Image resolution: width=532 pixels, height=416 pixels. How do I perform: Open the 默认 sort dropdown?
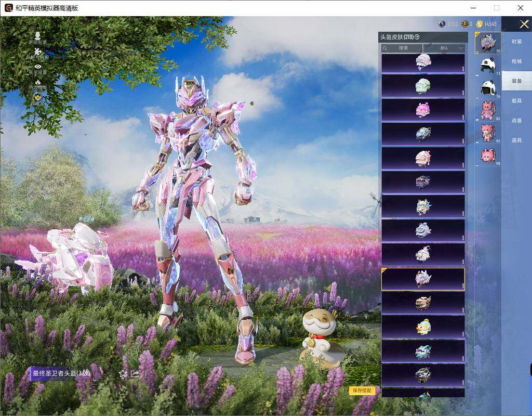[444, 48]
